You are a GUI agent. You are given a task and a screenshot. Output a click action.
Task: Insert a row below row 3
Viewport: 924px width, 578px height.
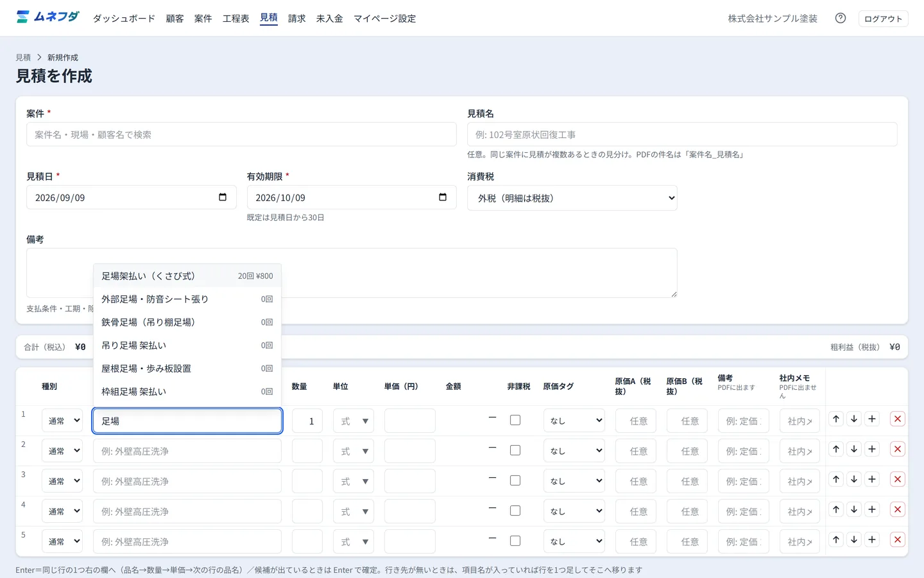click(x=872, y=479)
